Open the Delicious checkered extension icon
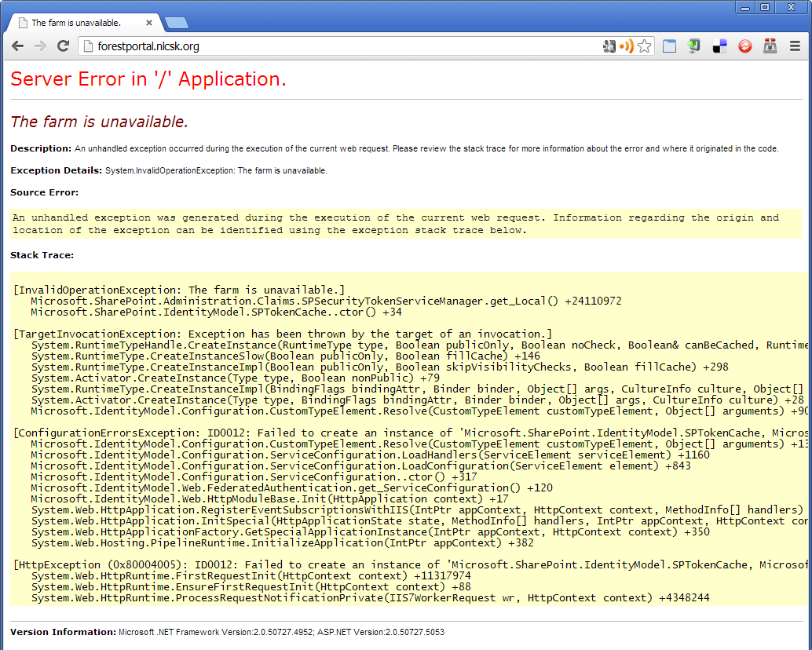Screen dimensions: 812x650 coord(719,46)
